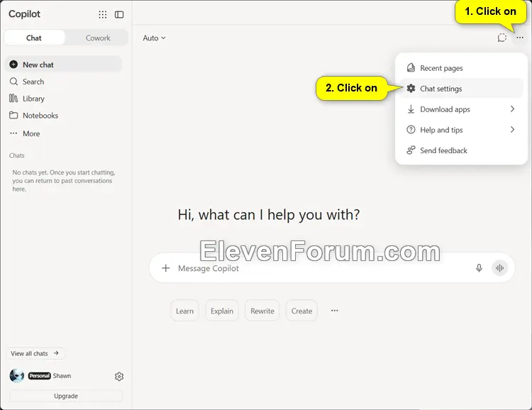532x410 pixels.
Task: Click the Explain suggestion button
Action: [222, 311]
